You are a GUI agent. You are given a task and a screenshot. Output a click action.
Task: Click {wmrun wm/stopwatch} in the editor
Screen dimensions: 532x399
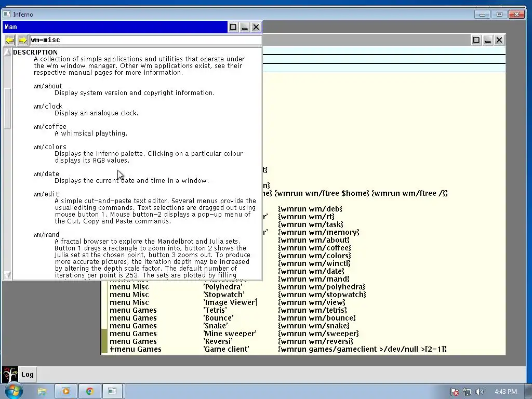point(322,295)
